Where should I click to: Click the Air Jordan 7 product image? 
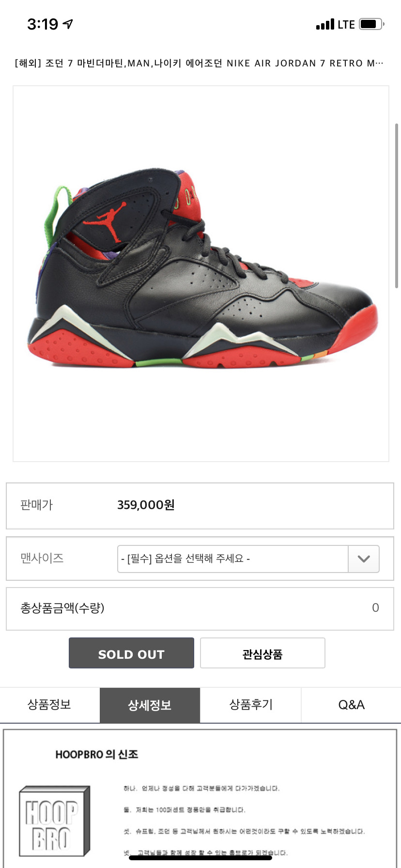[x=201, y=274]
